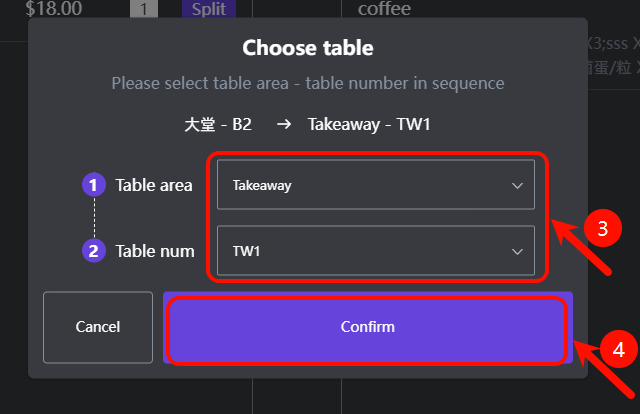Click the red annotation circle numbered 4
This screenshot has width=640, height=414.
click(617, 349)
